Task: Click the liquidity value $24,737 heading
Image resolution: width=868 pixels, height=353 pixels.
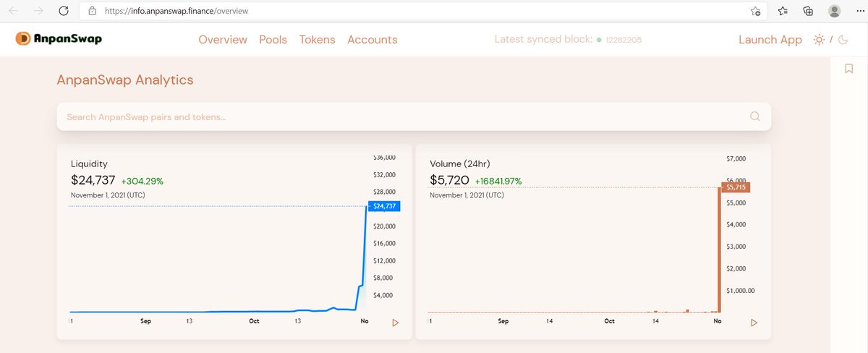Action: tap(93, 180)
